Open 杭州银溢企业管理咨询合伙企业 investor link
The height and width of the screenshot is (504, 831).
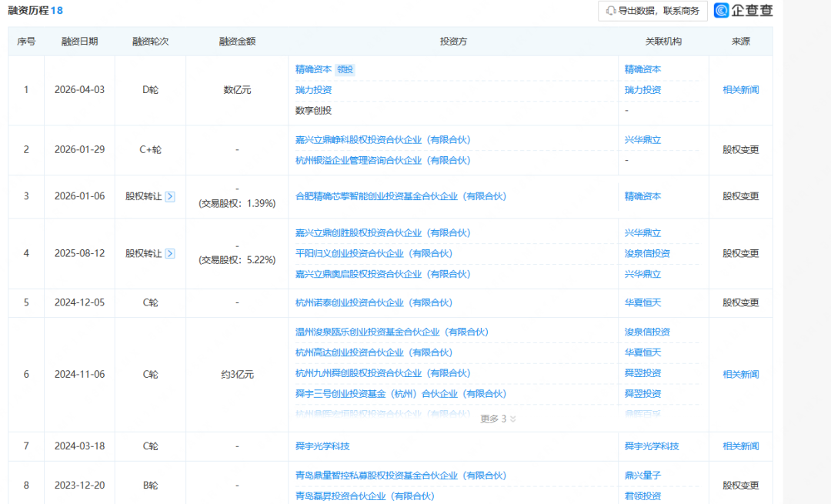(382, 160)
